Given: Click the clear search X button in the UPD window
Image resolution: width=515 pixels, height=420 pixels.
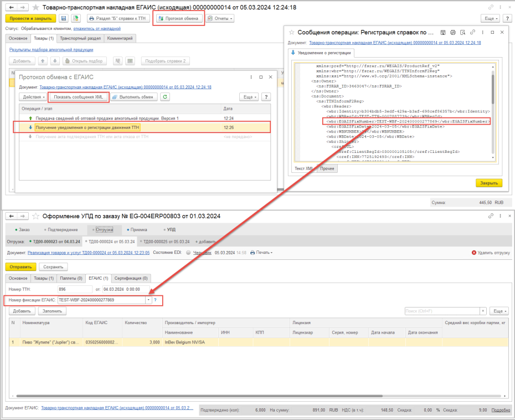Looking at the screenshot, I should pos(483,311).
